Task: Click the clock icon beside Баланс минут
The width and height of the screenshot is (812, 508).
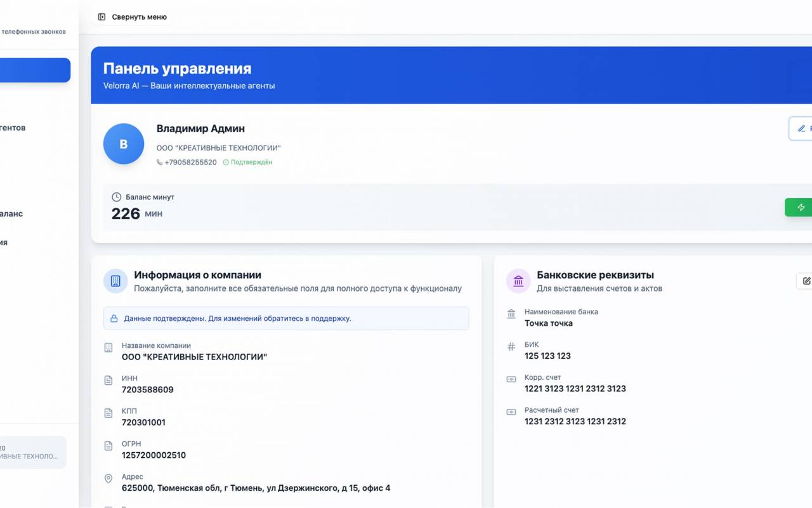Action: [116, 197]
